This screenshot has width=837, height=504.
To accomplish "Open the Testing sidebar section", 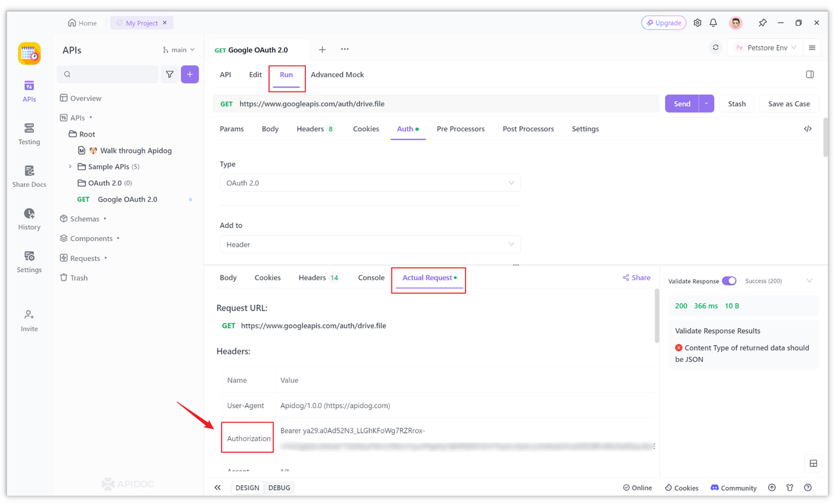I will 29,134.
